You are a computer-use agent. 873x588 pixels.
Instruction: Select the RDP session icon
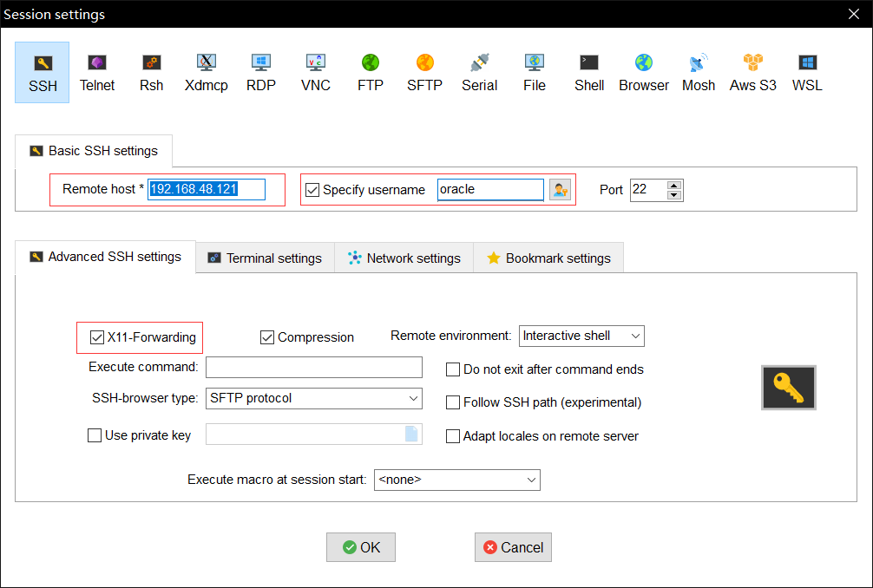[x=261, y=72]
